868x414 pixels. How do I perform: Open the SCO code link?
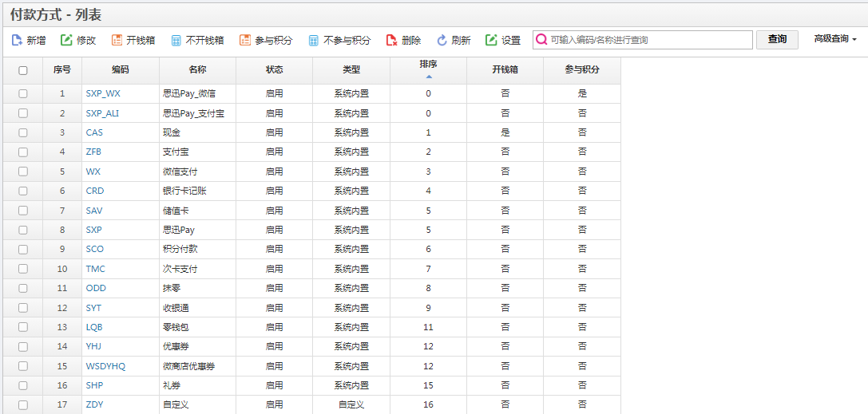(95, 250)
